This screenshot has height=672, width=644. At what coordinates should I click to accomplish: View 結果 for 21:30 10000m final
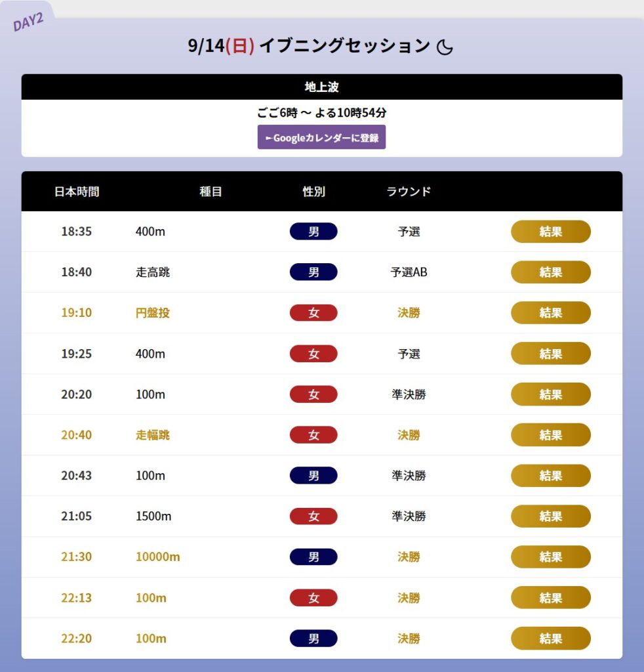(x=551, y=556)
